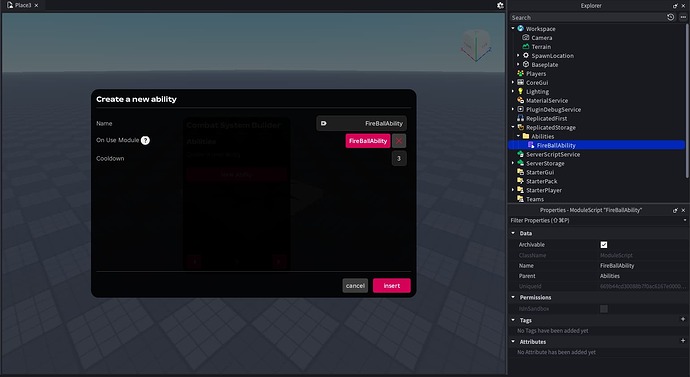
Task: Open the Explorer filter history icon
Action: point(671,17)
